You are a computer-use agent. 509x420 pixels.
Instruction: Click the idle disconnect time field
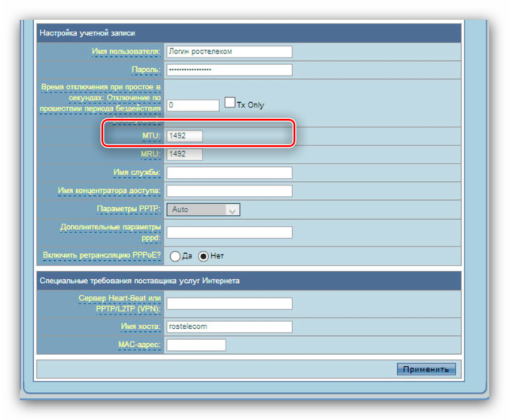pos(193,106)
